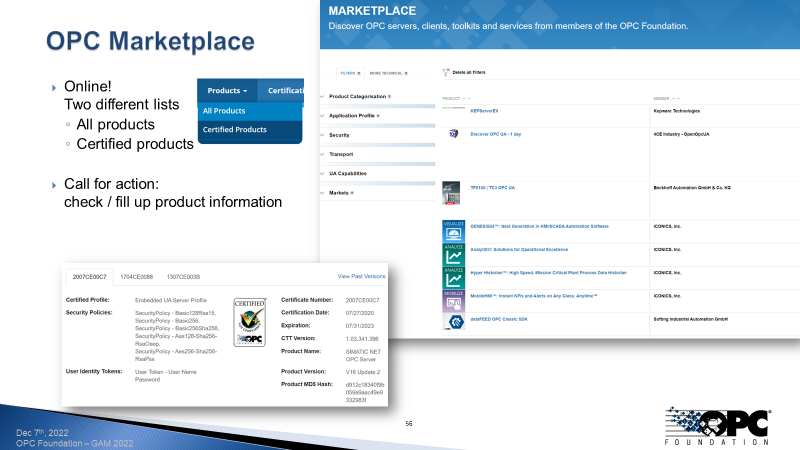The image size is (800, 450).
Task: Click the OPC Foundation logo
Action: click(718, 426)
